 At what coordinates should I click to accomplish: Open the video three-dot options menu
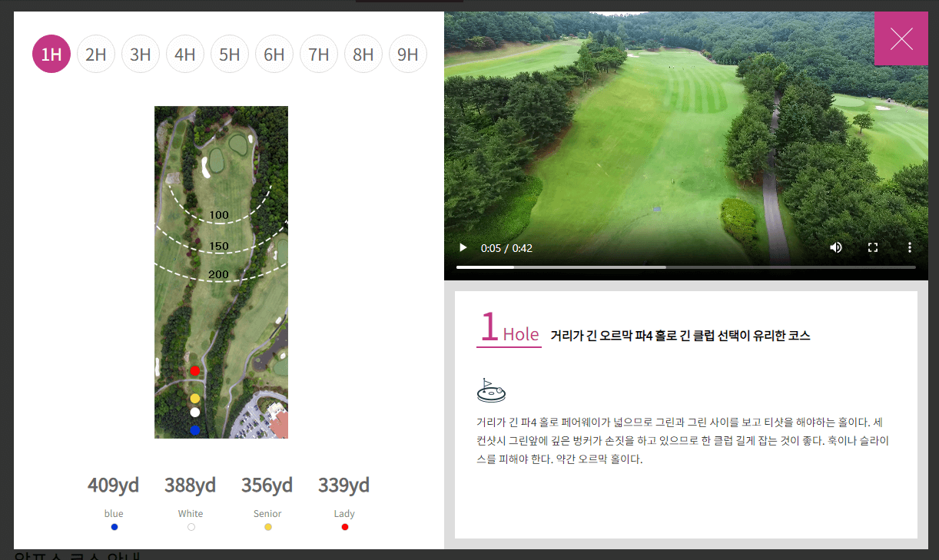click(910, 247)
